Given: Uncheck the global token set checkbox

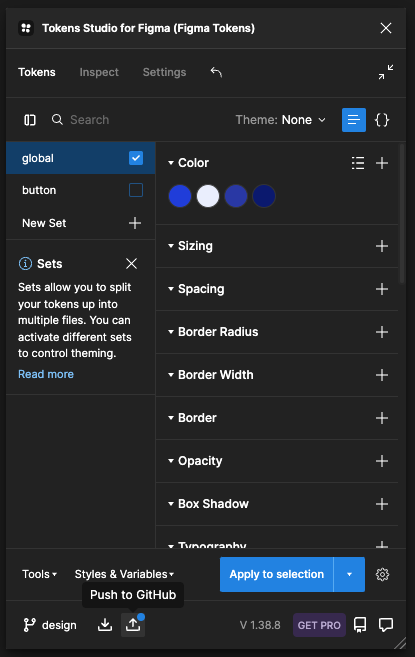Looking at the screenshot, I should (x=136, y=158).
